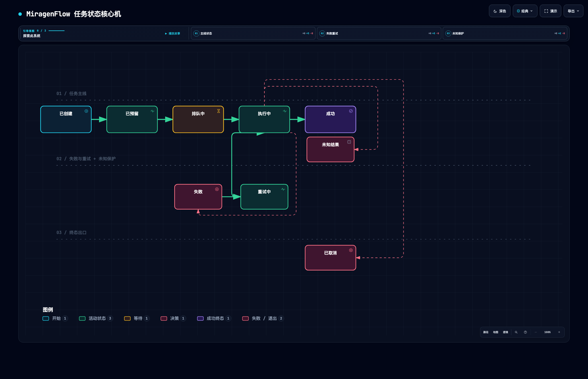Screen dimensions: 588x379
Task: Zoom out with the minus icon
Action: click(x=536, y=332)
